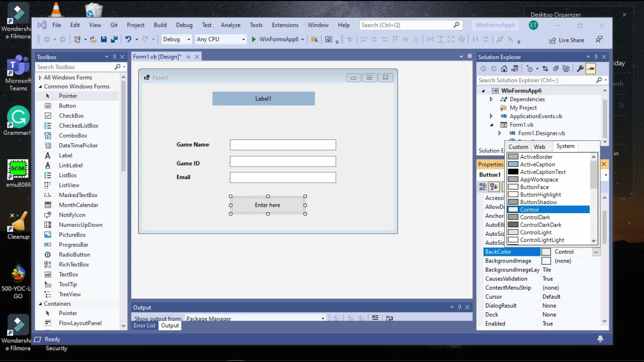Screen dimensions: 644x362
Task: Open the design surface settings gear icon
Action: [470, 56]
